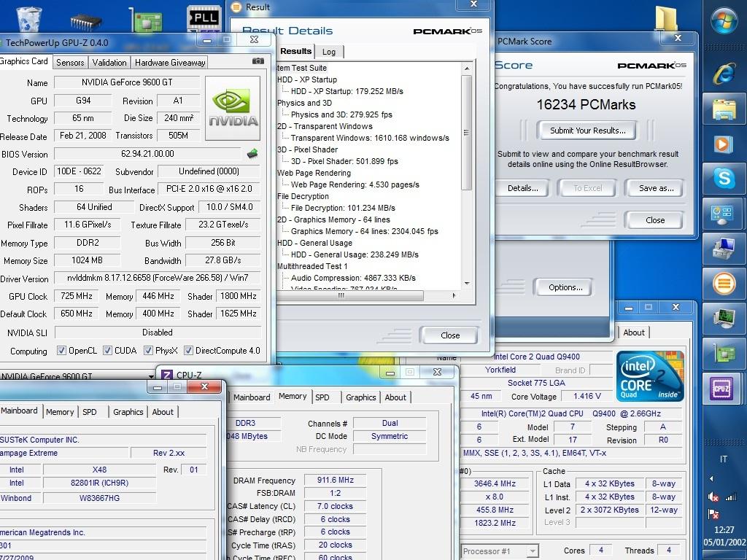Toggle the CUDA checkbox
The width and height of the screenshot is (747, 560).
click(108, 351)
